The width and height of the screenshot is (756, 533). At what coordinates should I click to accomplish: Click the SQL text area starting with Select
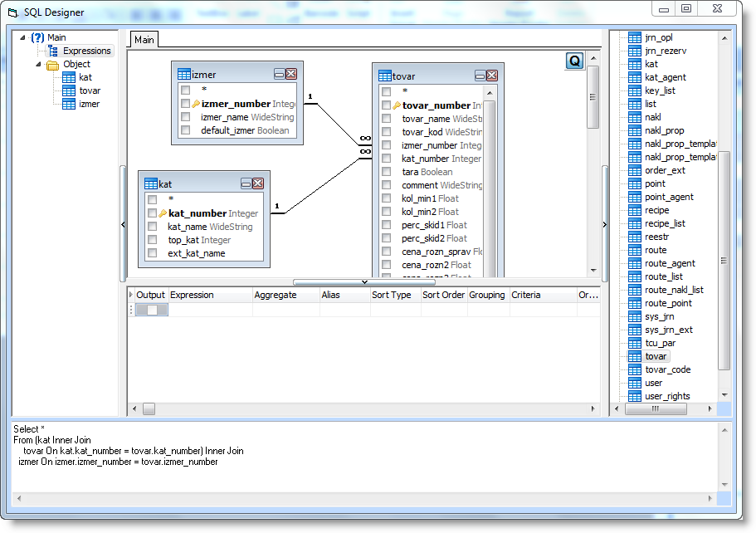[x=364, y=457]
